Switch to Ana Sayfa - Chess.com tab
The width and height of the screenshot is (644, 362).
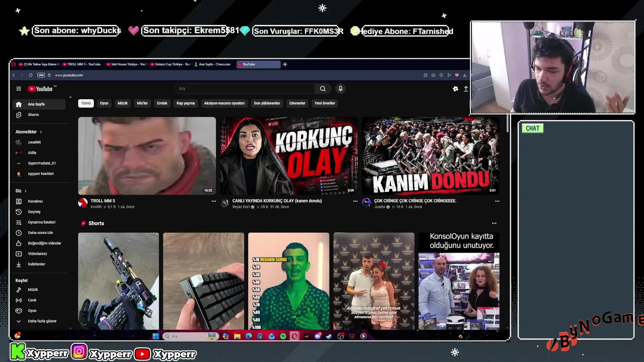(x=214, y=64)
